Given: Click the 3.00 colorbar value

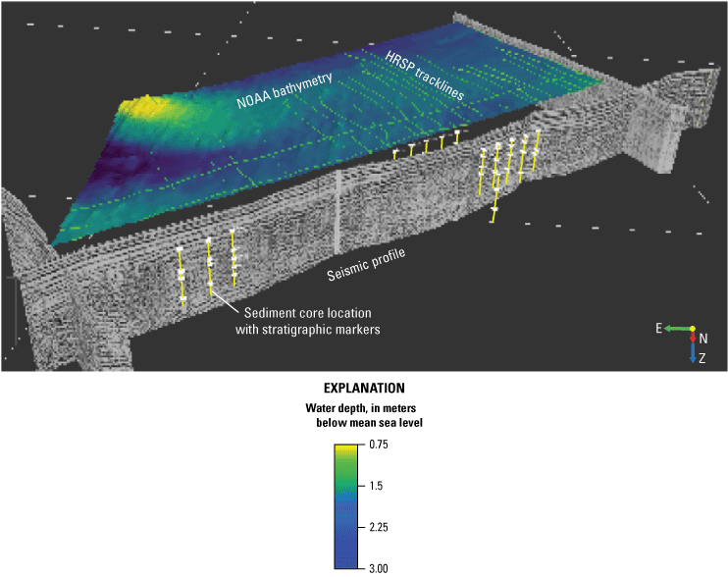Looking at the screenshot, I should click(x=379, y=568).
